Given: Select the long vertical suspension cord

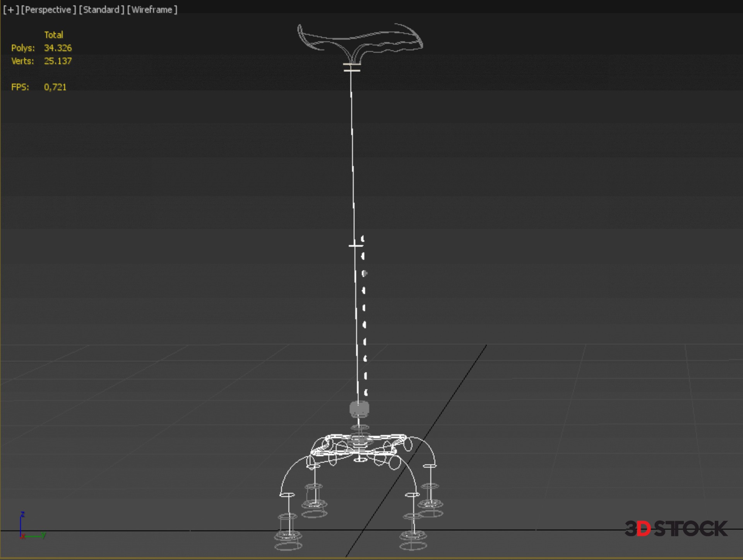Looking at the screenshot, I should pyautogui.click(x=353, y=155).
